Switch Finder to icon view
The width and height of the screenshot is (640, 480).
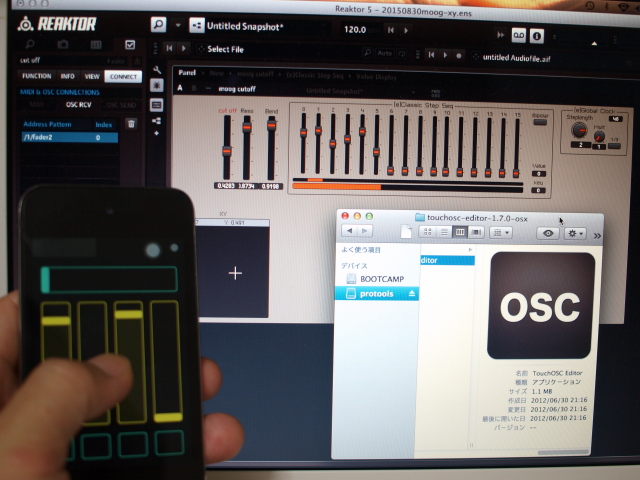coord(427,232)
